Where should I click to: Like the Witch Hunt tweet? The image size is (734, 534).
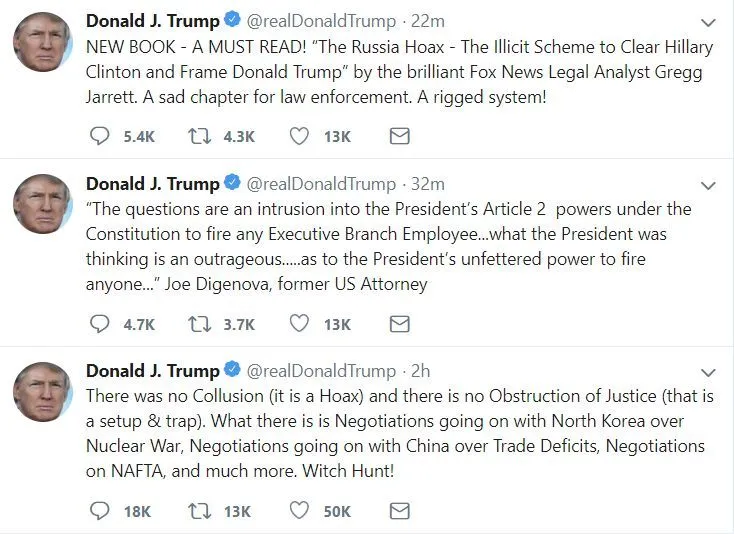pos(298,510)
